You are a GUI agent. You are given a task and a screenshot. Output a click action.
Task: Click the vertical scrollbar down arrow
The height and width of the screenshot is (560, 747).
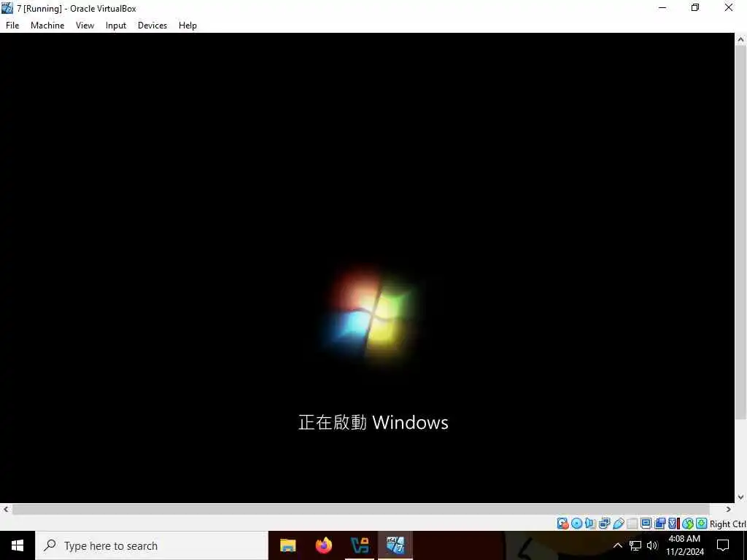point(740,497)
